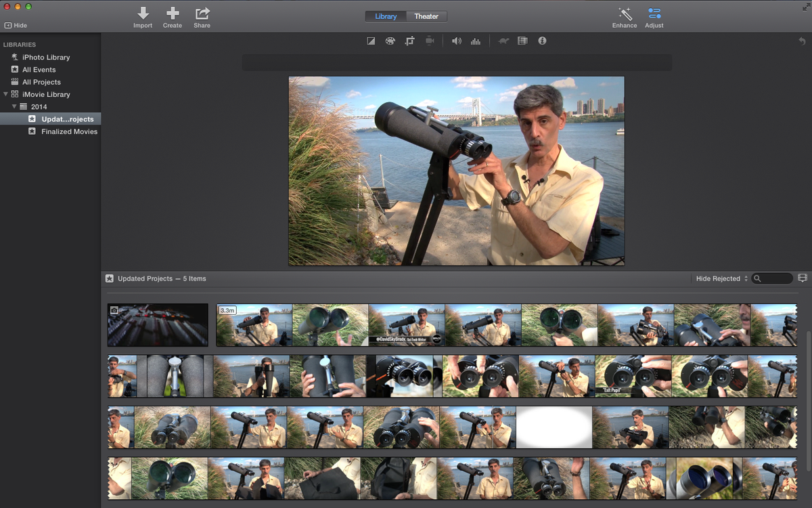The height and width of the screenshot is (508, 812).
Task: Switch to the Library tab
Action: point(385,16)
